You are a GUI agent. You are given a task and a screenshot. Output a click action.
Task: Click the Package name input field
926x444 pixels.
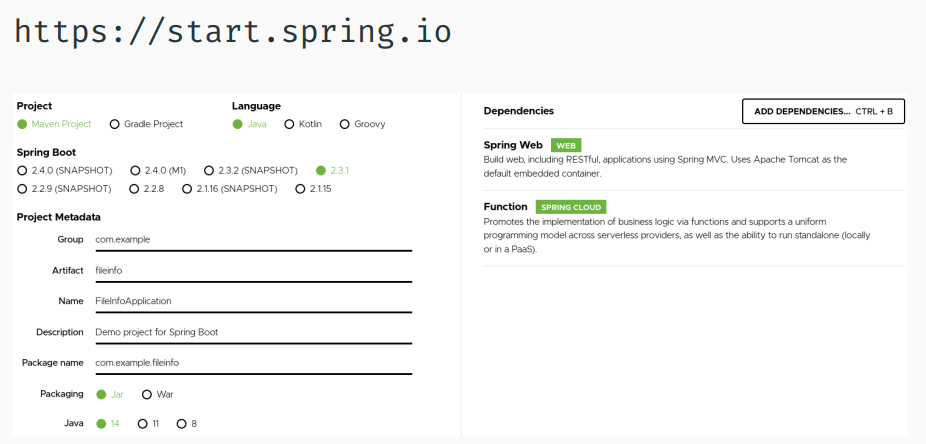[x=252, y=362]
